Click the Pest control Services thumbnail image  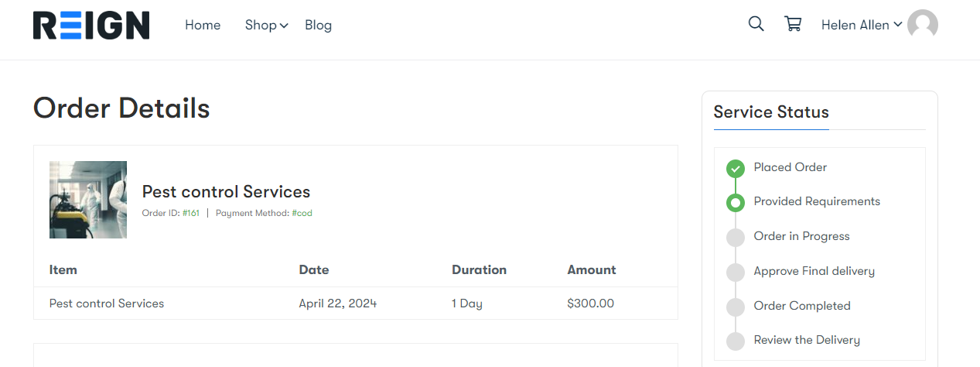click(88, 200)
